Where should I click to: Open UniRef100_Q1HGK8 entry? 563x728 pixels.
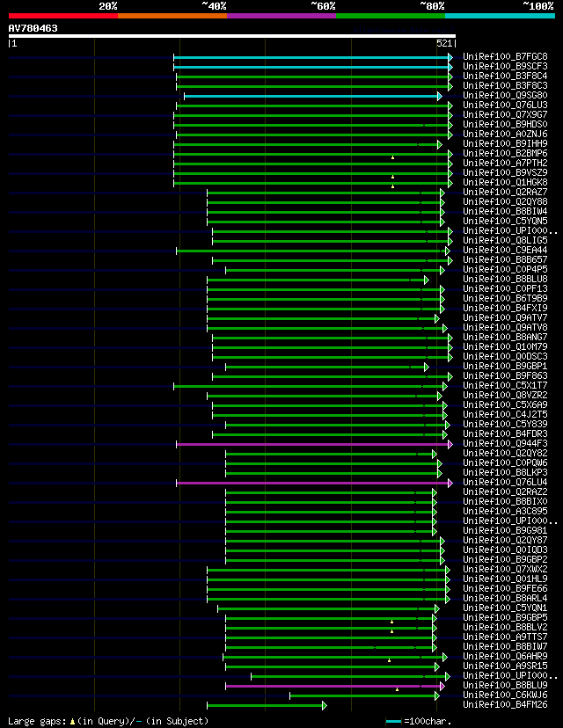click(x=506, y=183)
